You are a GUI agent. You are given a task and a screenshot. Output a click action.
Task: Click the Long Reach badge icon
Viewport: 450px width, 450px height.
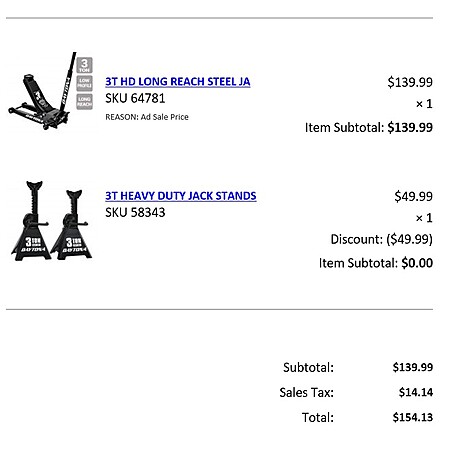tap(84, 102)
